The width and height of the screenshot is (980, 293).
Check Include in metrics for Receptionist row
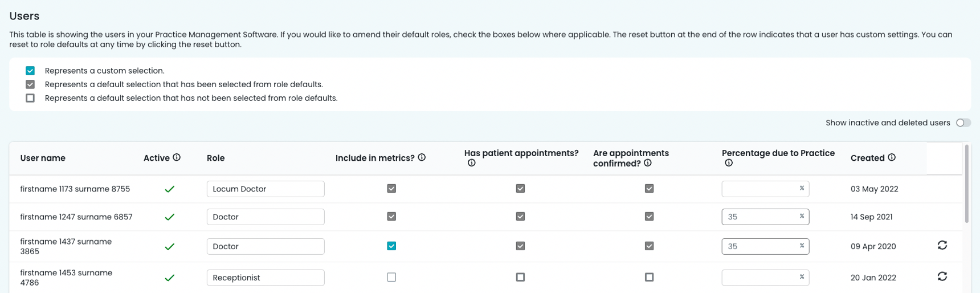391,277
